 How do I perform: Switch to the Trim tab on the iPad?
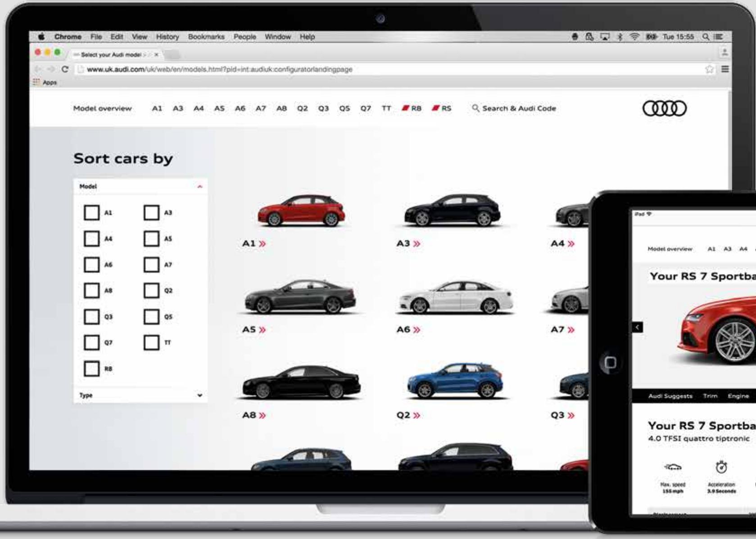(x=710, y=396)
